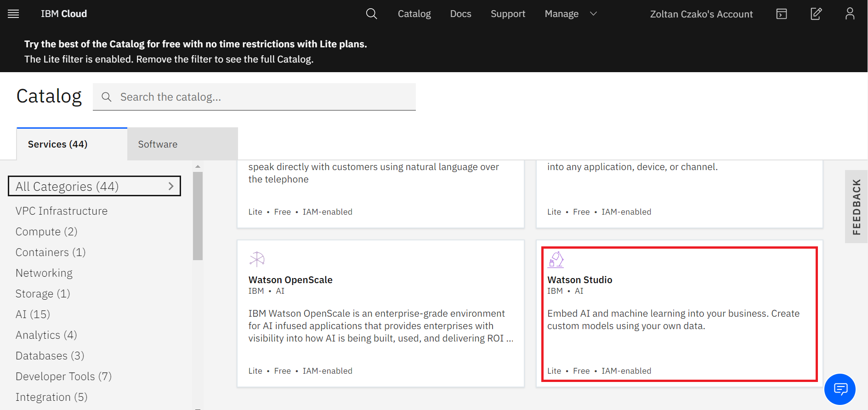This screenshot has height=410, width=868.
Task: Click the Watson Studio description text
Action: point(673,319)
